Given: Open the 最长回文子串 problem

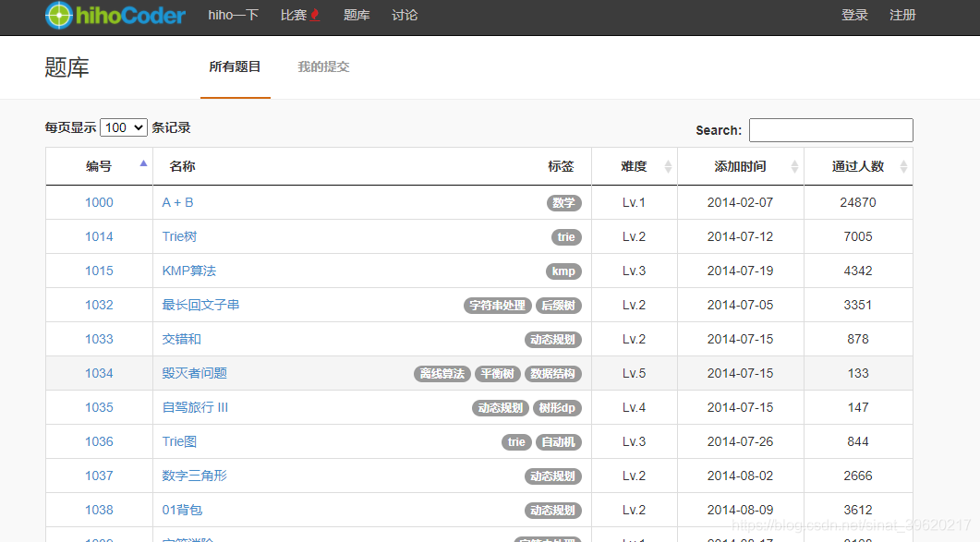Looking at the screenshot, I should [200, 305].
